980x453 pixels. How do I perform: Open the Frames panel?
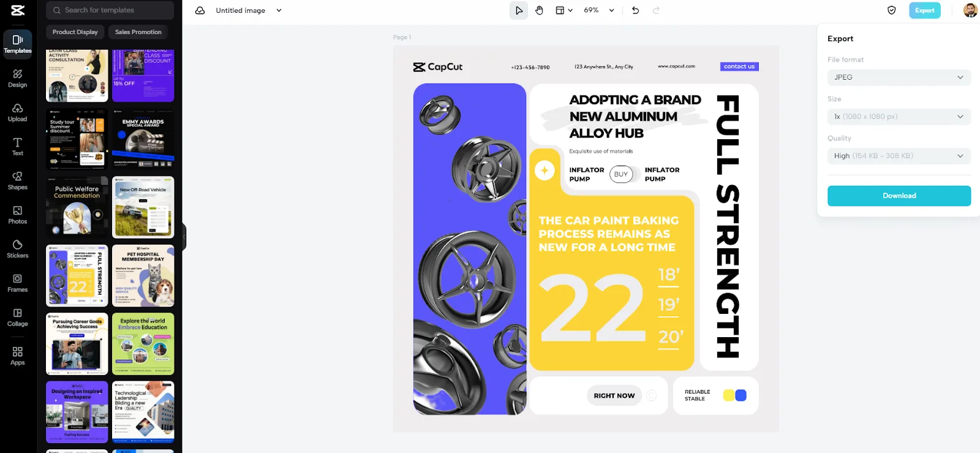tap(17, 283)
